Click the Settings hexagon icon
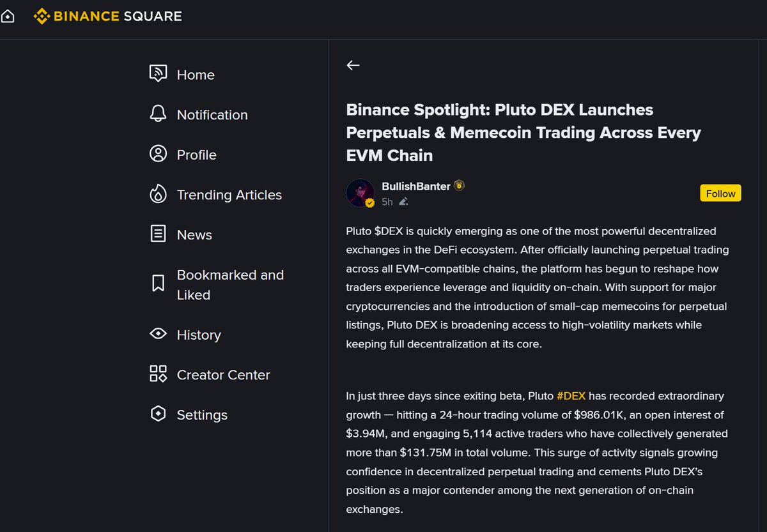Screen dimensions: 767x532 158,414
